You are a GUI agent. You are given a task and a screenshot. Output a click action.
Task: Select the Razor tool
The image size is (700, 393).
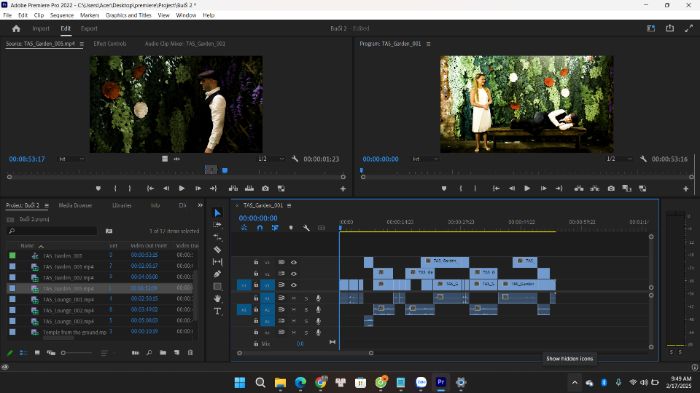(217, 250)
